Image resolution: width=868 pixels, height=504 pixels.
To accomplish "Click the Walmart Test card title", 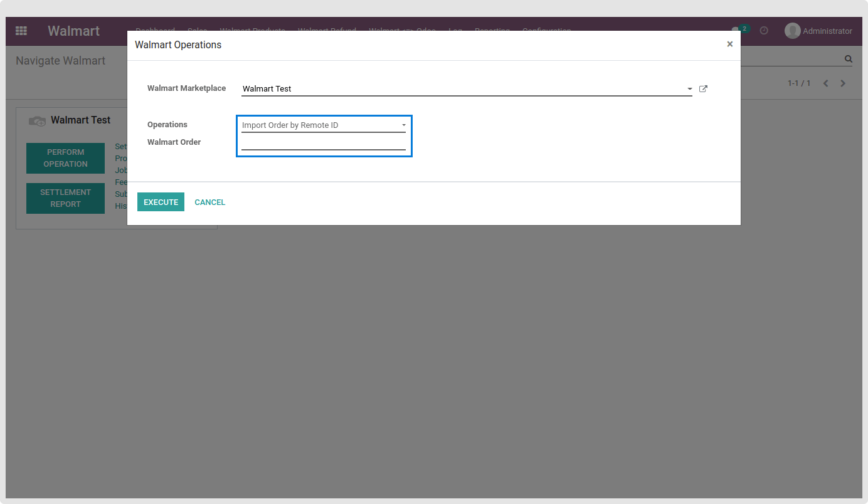I will [x=80, y=120].
